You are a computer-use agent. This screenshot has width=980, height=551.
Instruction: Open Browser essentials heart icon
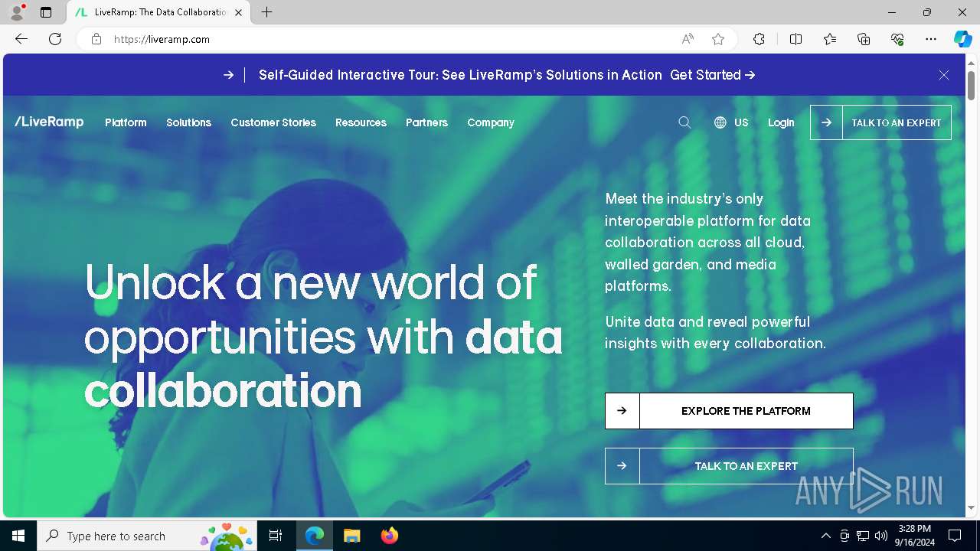click(x=897, y=39)
